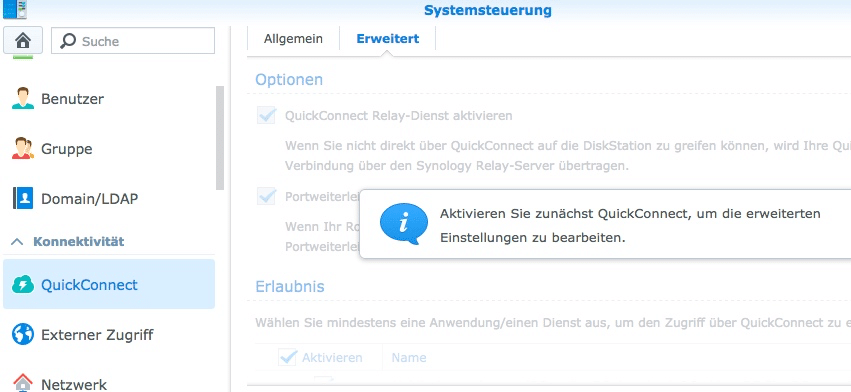Select QuickConnect in the sidebar

(x=109, y=284)
